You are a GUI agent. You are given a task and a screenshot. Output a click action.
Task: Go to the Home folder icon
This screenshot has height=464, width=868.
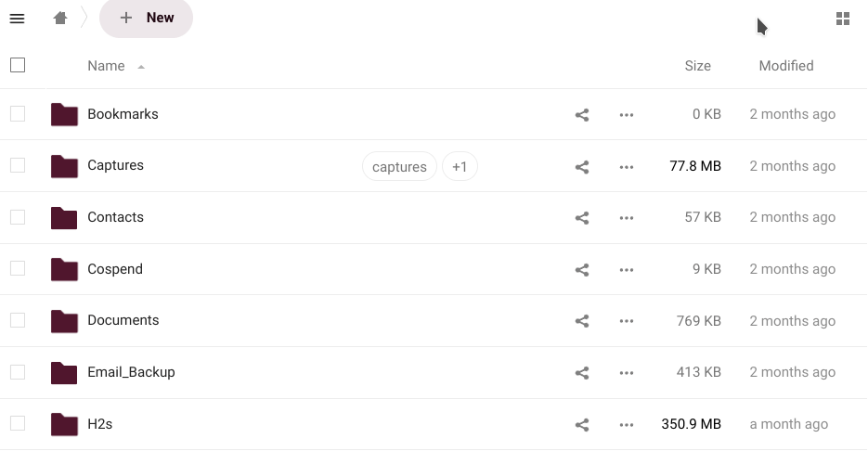60,19
